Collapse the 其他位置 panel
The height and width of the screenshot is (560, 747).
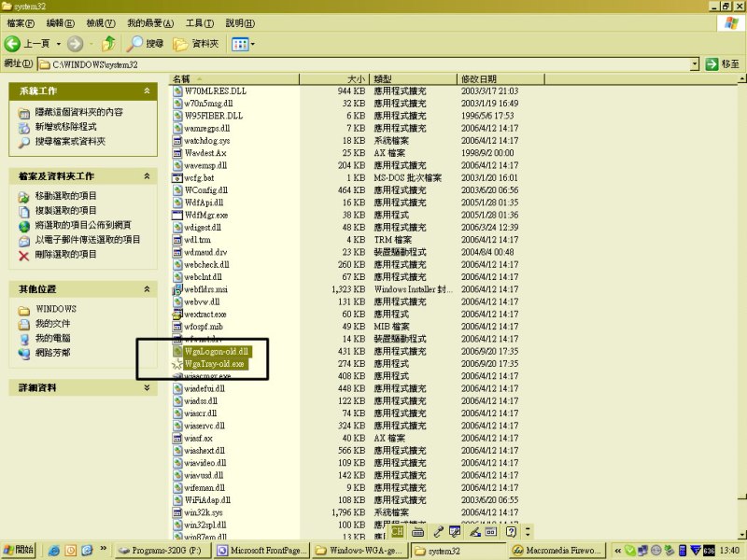tap(147, 289)
